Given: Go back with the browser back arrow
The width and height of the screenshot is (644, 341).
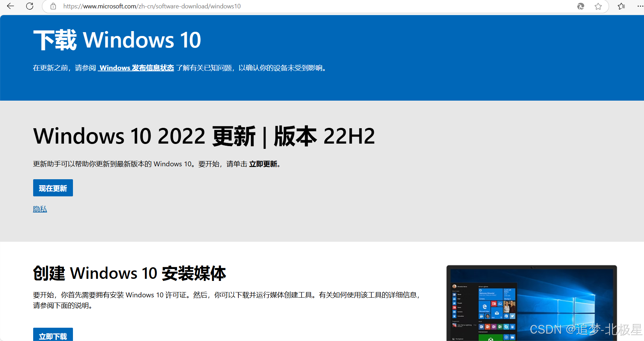Looking at the screenshot, I should (x=10, y=6).
